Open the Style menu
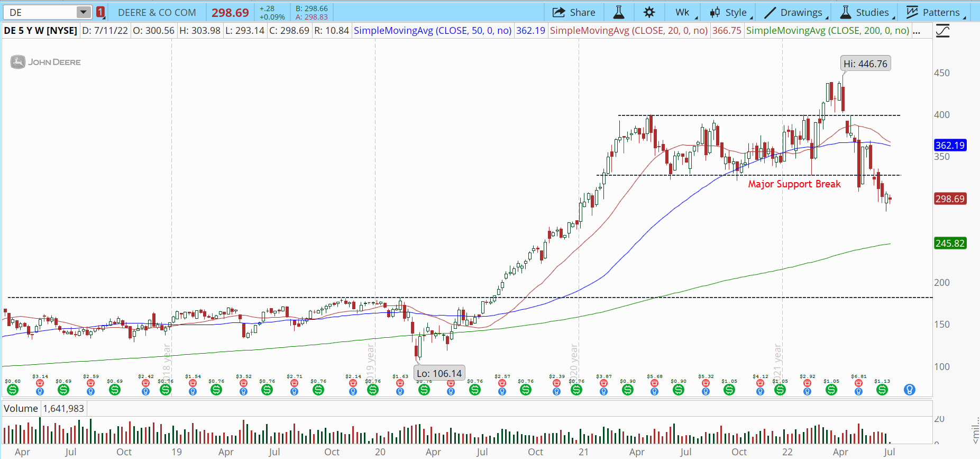 (730, 12)
